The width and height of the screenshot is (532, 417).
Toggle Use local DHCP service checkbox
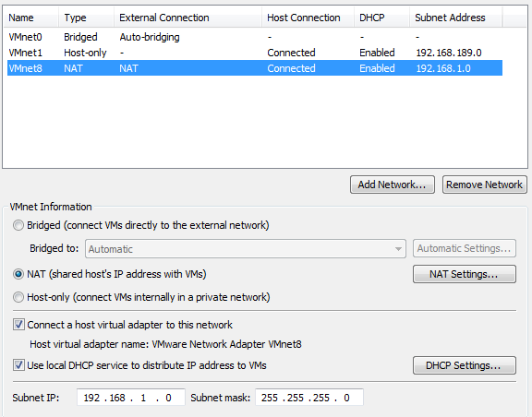18,365
